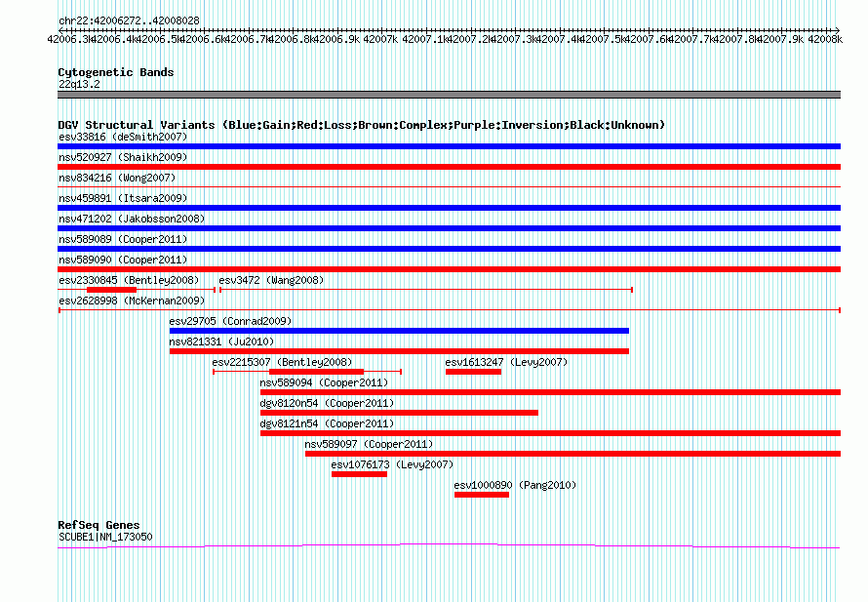Select the esv29705 (Conrad2009) blue bar
Screen dimensions: 868x602
click(399, 331)
